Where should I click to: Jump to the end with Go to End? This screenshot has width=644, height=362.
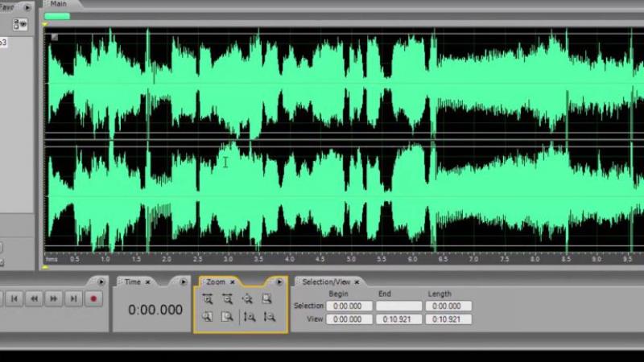[73, 298]
